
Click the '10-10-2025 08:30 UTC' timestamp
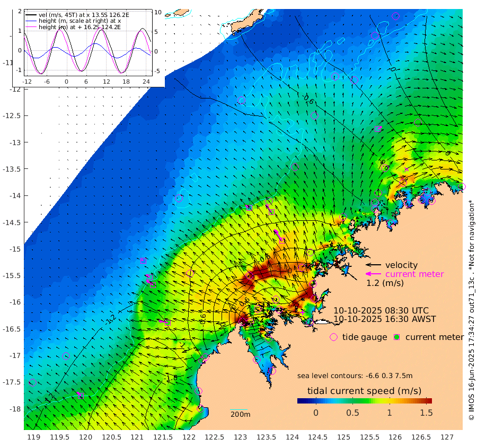pos(381,311)
